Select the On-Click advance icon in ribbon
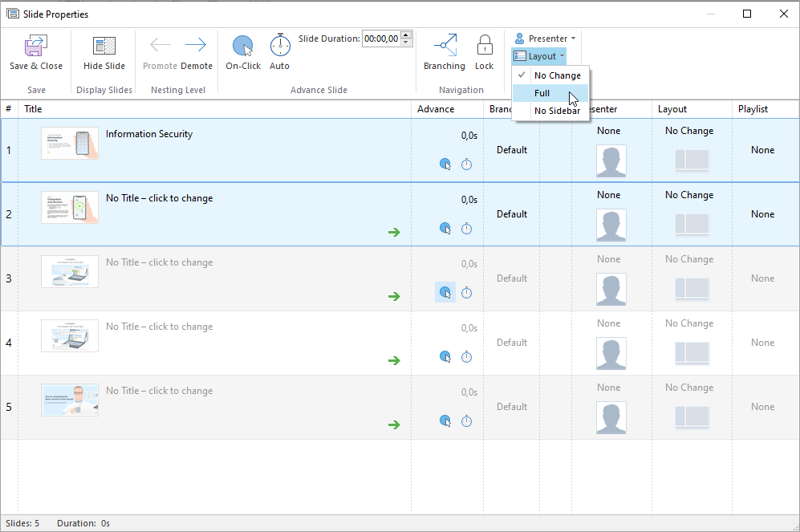The image size is (800, 532). (x=242, y=46)
